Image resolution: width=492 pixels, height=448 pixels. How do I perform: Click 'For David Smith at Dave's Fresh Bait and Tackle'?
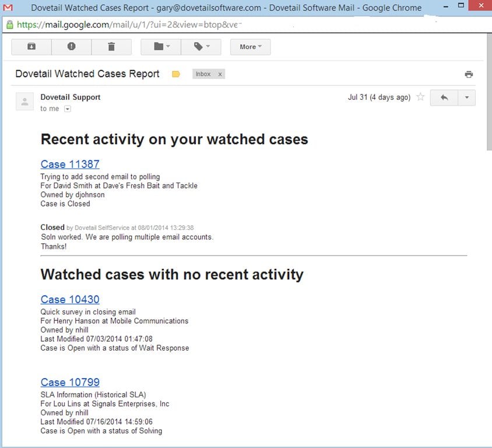click(x=119, y=186)
